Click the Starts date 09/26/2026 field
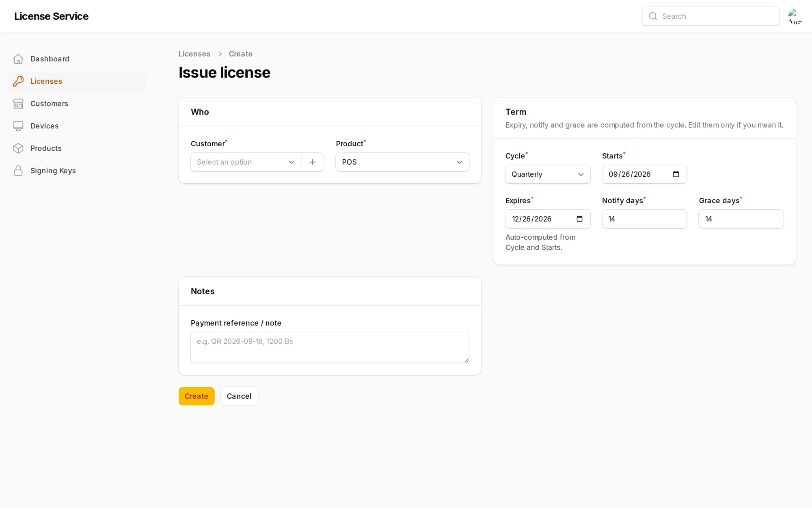This screenshot has width=812, height=508. point(644,174)
